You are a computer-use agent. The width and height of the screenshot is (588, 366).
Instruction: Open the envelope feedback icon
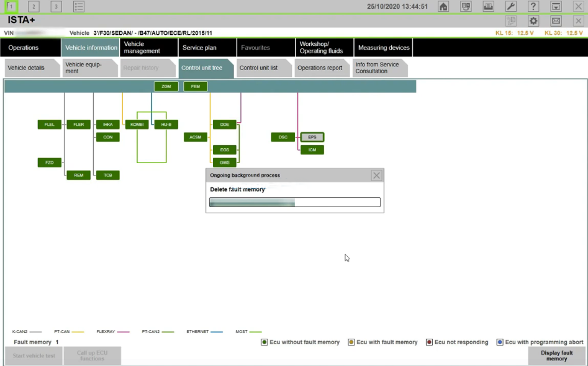pyautogui.click(x=556, y=21)
